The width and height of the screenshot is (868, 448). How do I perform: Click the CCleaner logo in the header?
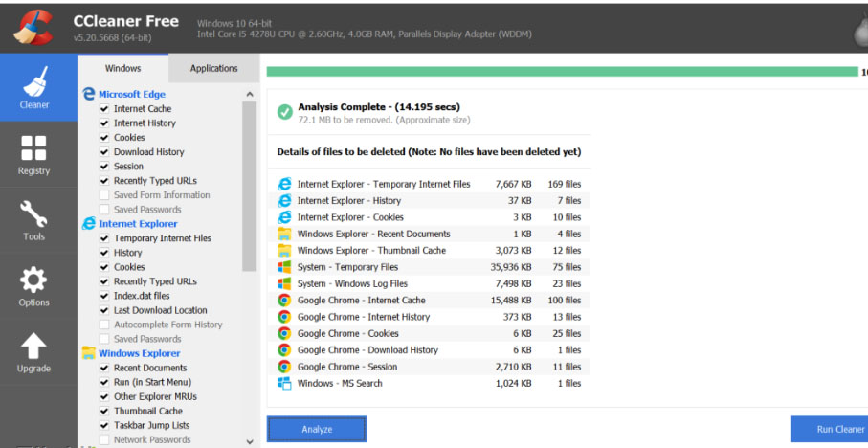tap(33, 27)
